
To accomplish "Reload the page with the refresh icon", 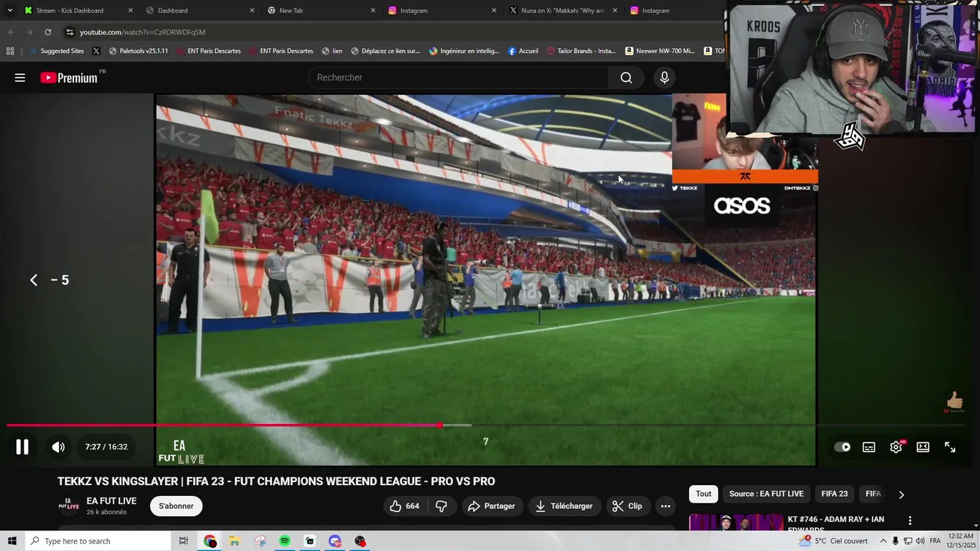I will (x=47, y=32).
